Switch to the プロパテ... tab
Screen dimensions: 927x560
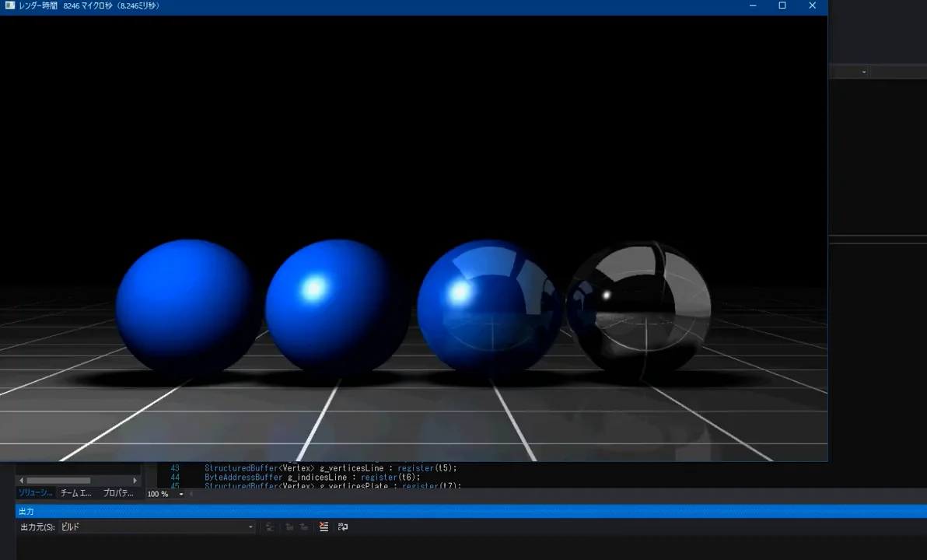(x=118, y=492)
